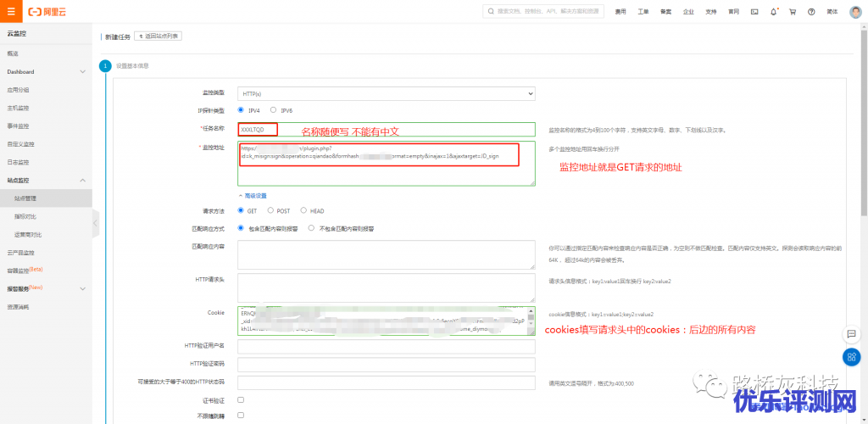The height and width of the screenshot is (424, 868).
Task: Select the IPV6 probe type radio button
Action: click(x=273, y=110)
